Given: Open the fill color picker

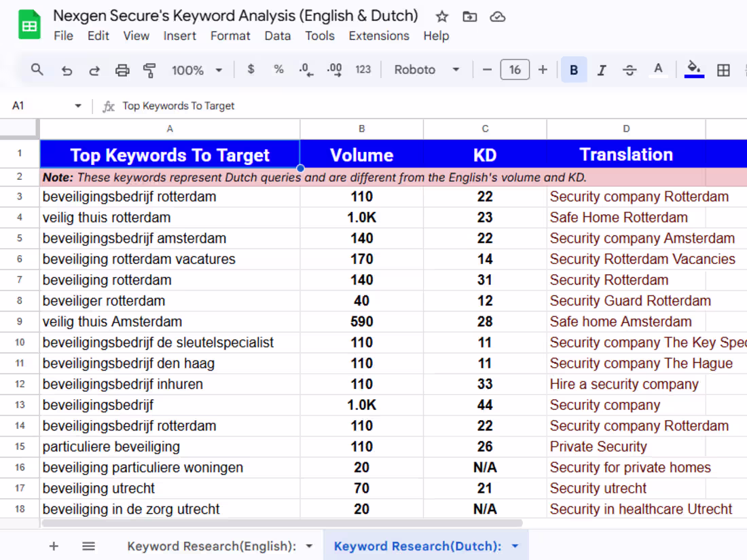Looking at the screenshot, I should (694, 69).
